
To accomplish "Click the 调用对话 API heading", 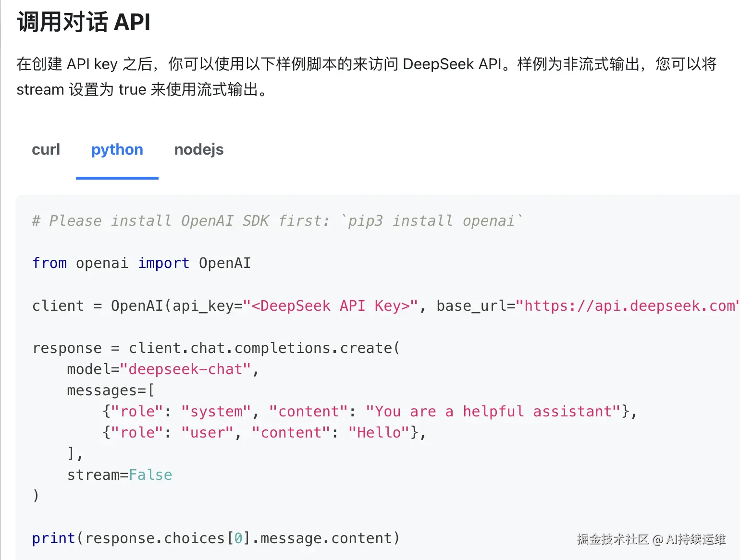I will tap(84, 22).
